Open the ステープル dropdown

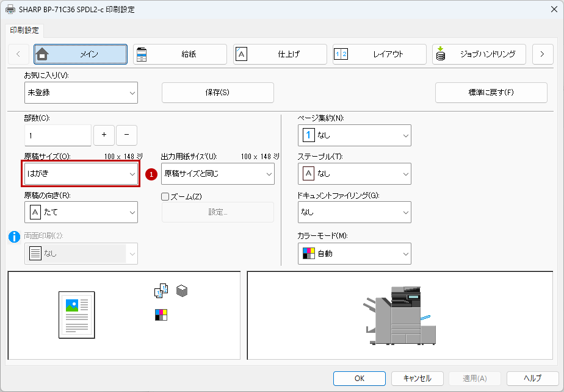[354, 174]
